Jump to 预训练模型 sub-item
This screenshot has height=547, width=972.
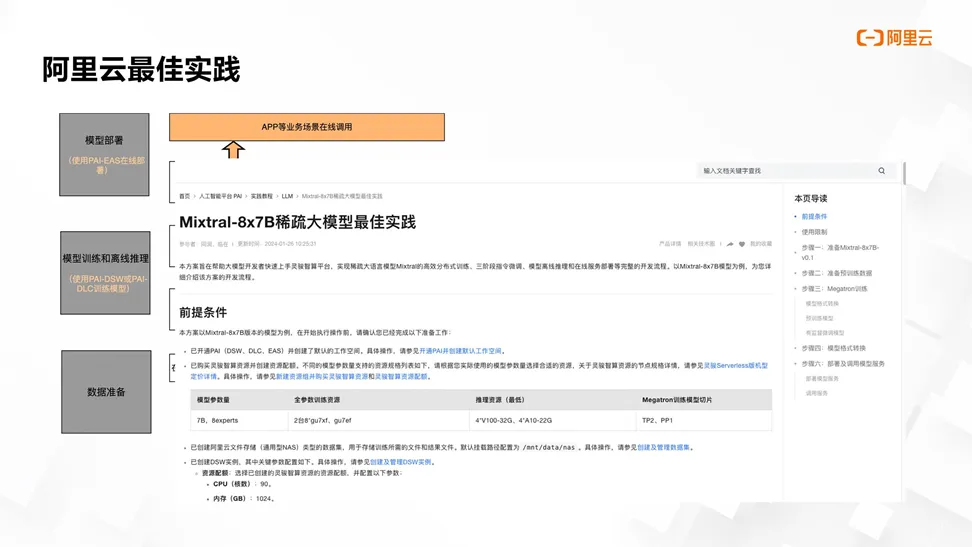tap(820, 318)
